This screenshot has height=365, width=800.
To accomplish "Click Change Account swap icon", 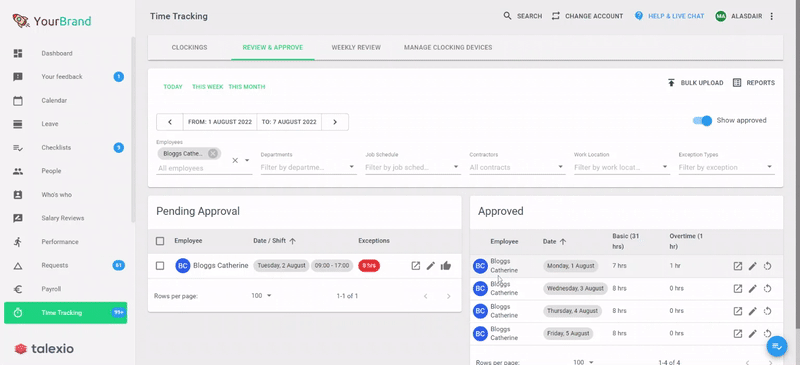I will (556, 16).
